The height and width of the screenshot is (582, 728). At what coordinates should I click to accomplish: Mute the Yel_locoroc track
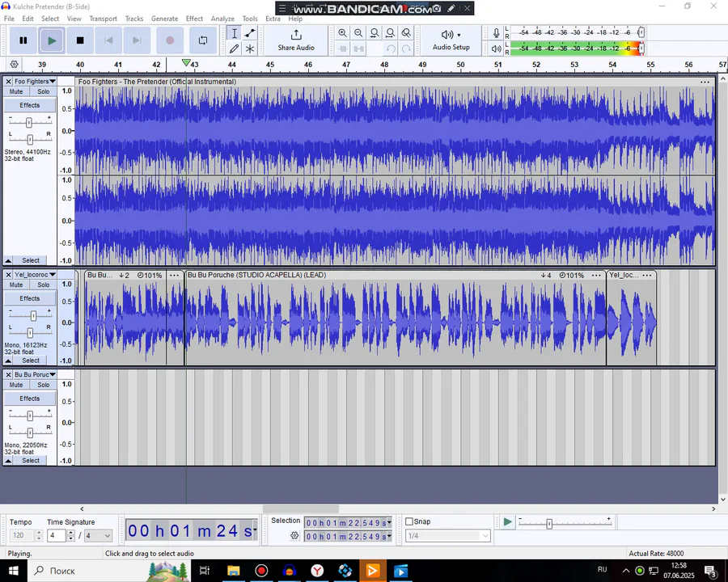16,285
